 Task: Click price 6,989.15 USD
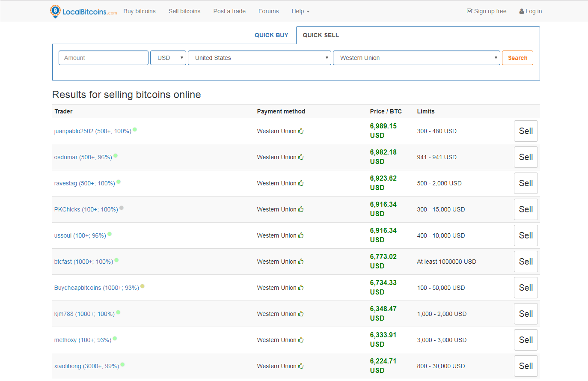click(x=383, y=131)
